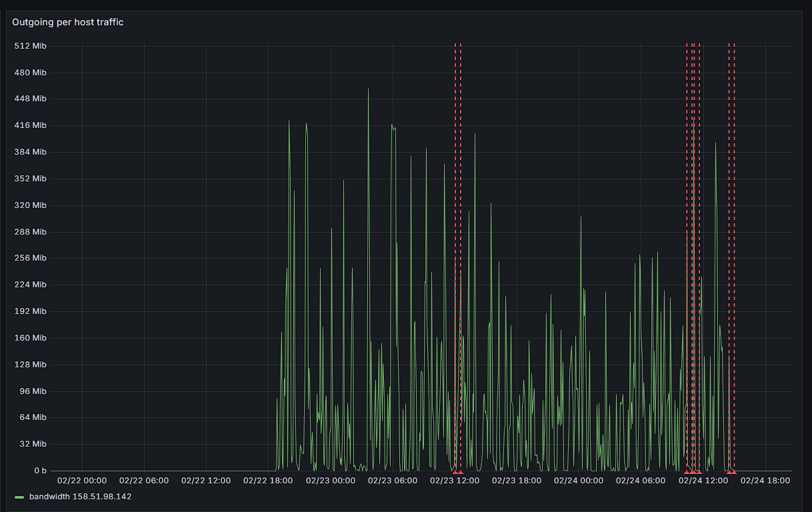Click the second annotation marker near 02/23 12:00
812x512 pixels.
[x=461, y=473]
